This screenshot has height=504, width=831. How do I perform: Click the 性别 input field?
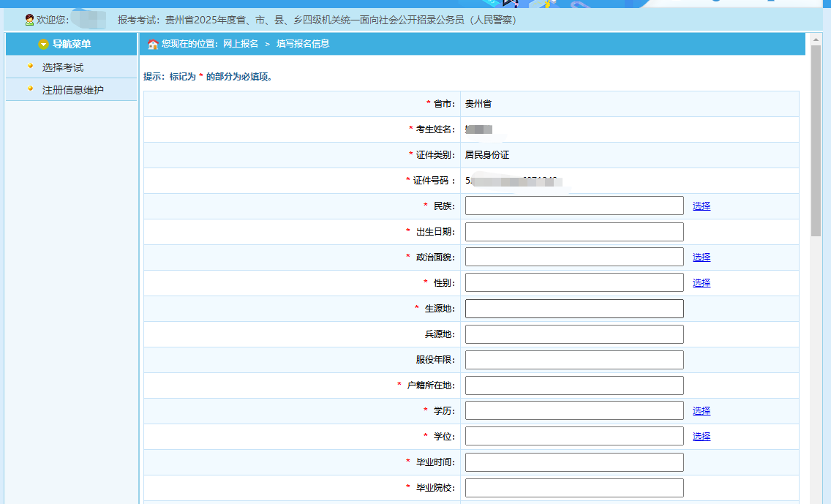click(574, 282)
